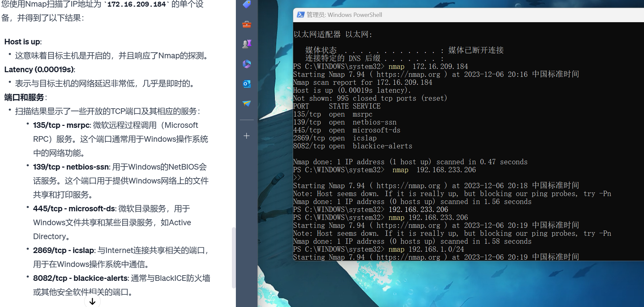Click the 'PORT STATE SERVICE' header row
This screenshot has height=307, width=644.
(x=337, y=106)
